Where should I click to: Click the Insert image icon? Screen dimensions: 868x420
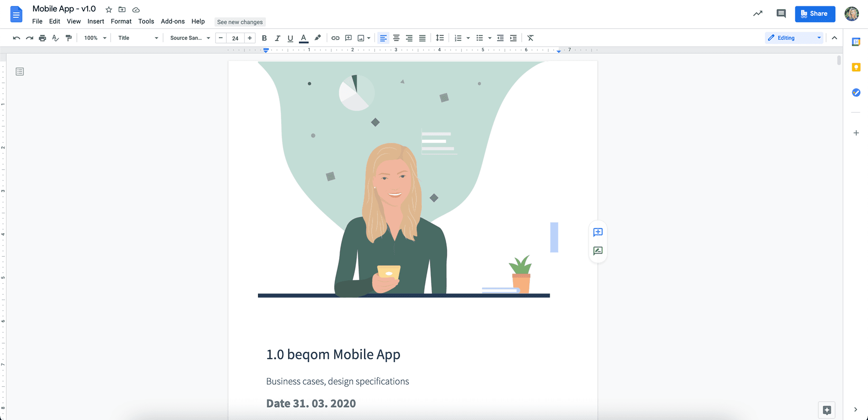point(361,38)
